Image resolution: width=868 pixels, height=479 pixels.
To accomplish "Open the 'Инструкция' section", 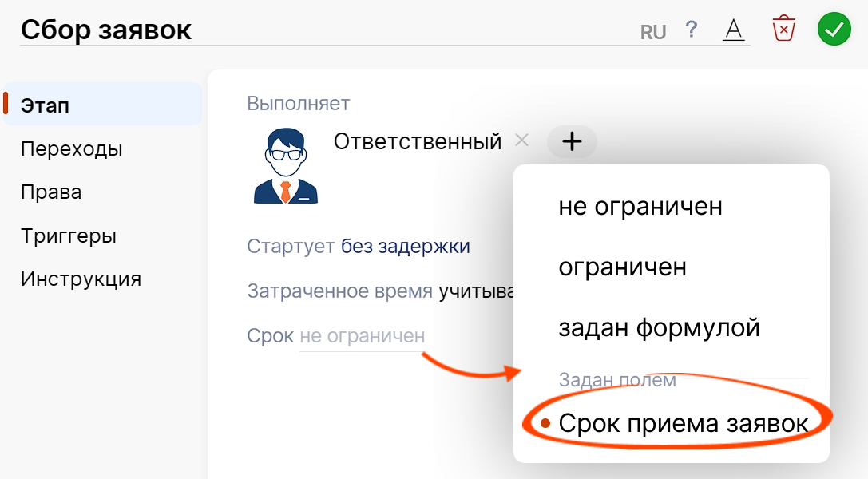I will [x=81, y=279].
